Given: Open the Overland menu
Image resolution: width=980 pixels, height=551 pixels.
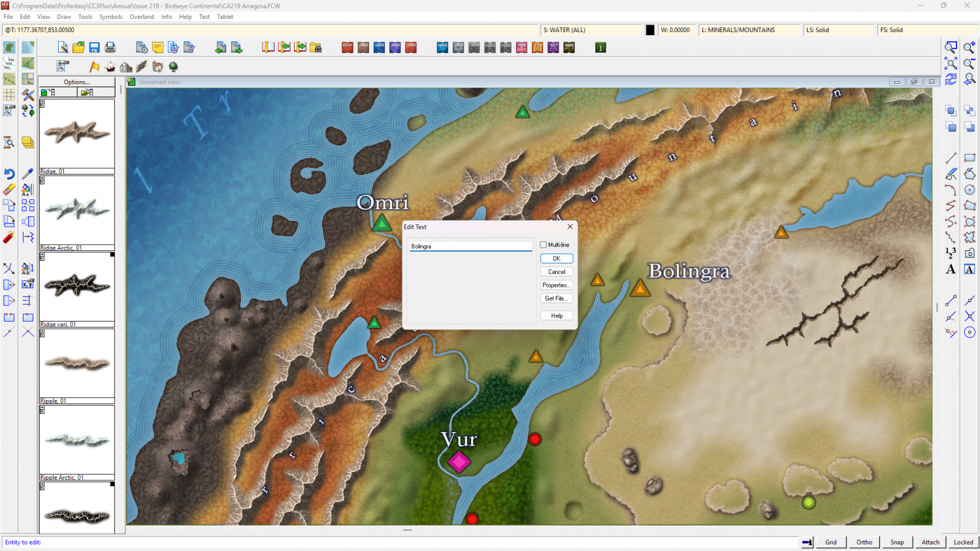Looking at the screenshot, I should click(142, 17).
